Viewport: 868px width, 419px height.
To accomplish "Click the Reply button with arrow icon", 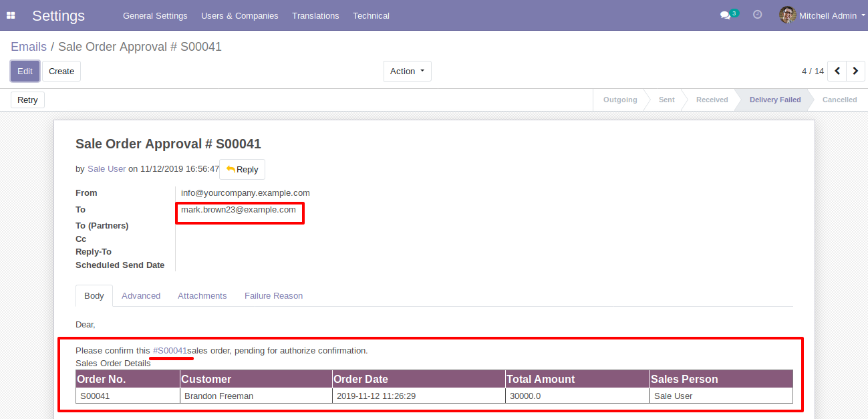I will [242, 170].
